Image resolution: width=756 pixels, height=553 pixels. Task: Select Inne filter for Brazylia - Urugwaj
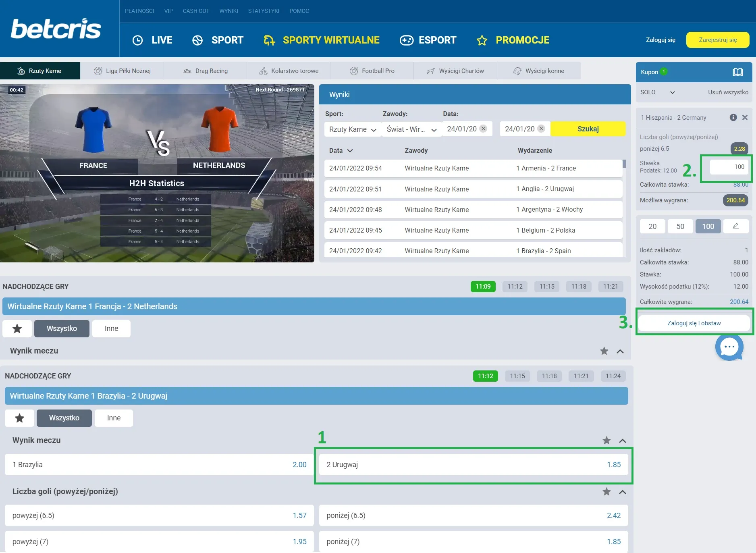114,418
